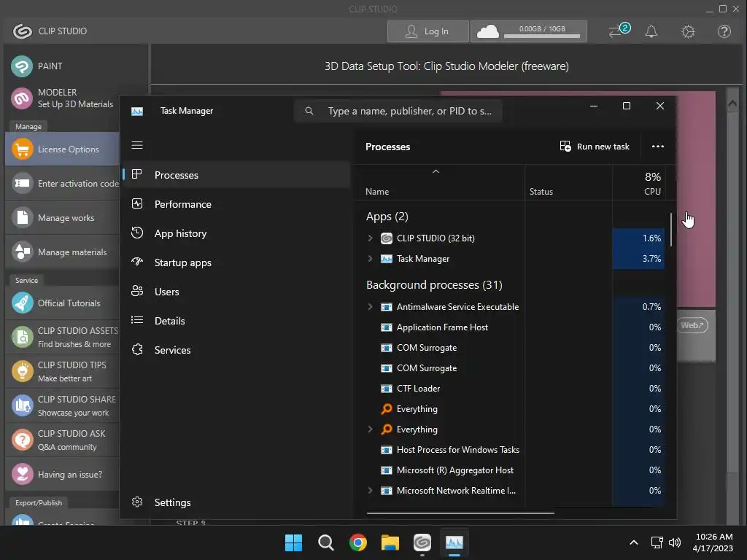This screenshot has height=560, width=747.
Task: Open Clip Studio sync transfer icon with badge
Action: (x=619, y=31)
